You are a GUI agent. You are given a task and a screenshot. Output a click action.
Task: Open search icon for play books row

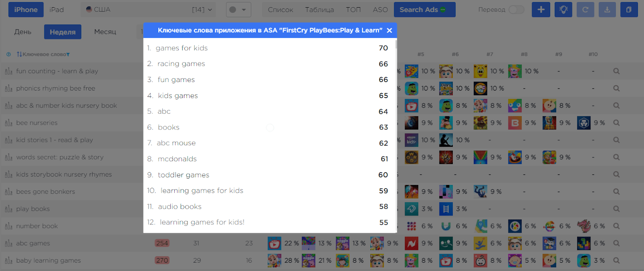(x=616, y=209)
